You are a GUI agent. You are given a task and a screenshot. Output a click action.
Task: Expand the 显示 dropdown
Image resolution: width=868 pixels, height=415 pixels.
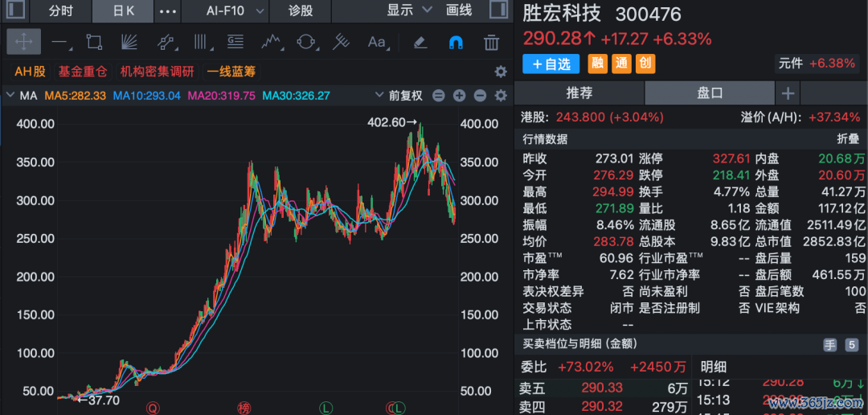pos(409,10)
